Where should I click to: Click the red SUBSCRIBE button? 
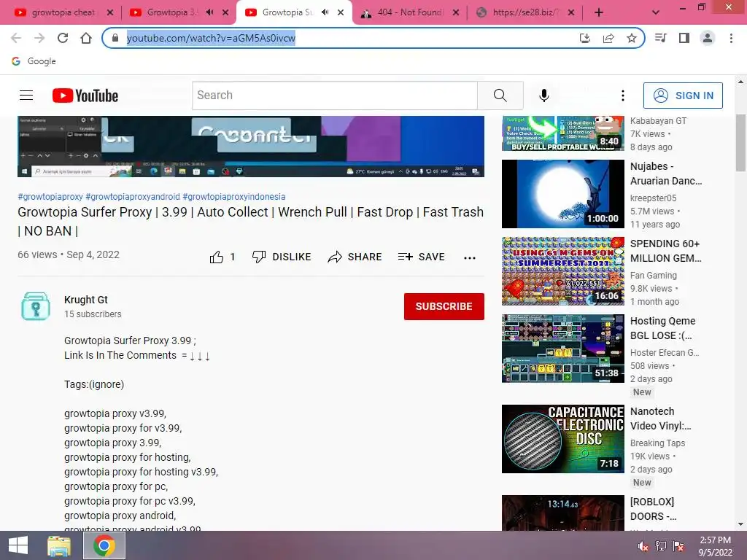444,306
